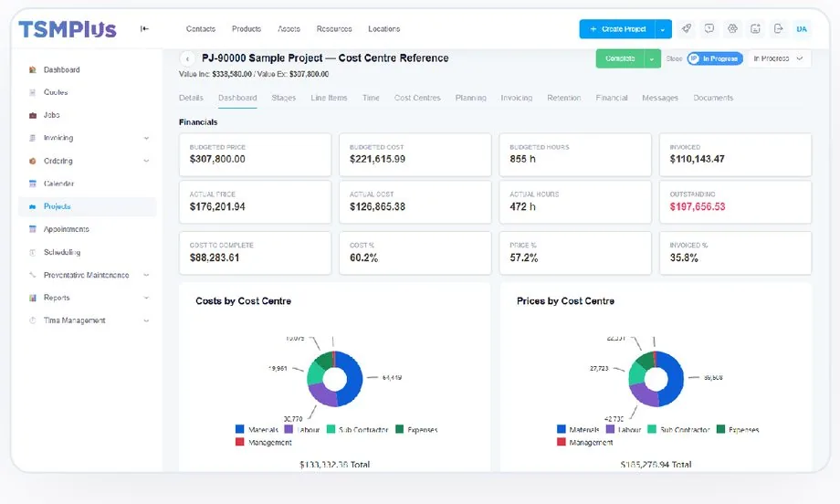Switch to the Stages tab
Screen dimensions: 840x504
pyautogui.click(x=283, y=98)
